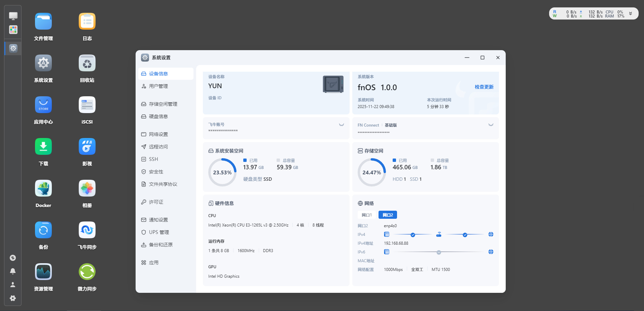Click the NAS device thumbnail image
644x311 pixels.
333,84
